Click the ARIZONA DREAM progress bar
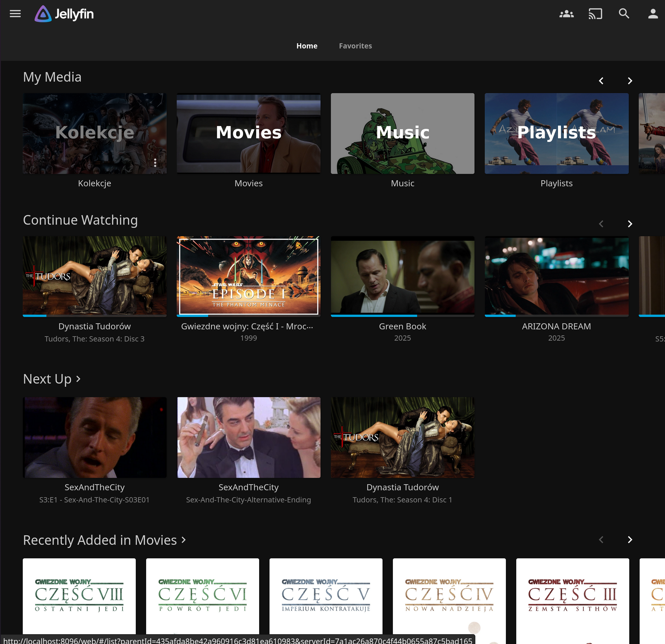The image size is (665, 644). click(x=556, y=316)
